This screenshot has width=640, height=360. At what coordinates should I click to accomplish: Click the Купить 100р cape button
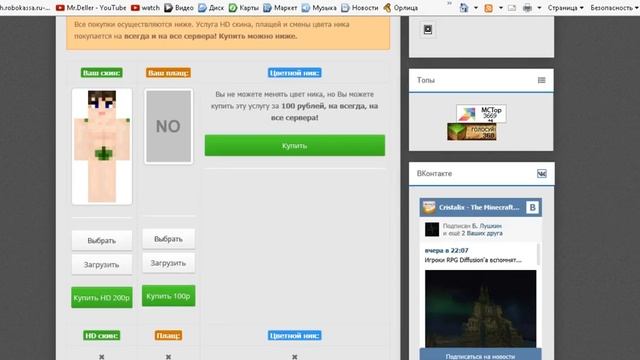point(168,296)
